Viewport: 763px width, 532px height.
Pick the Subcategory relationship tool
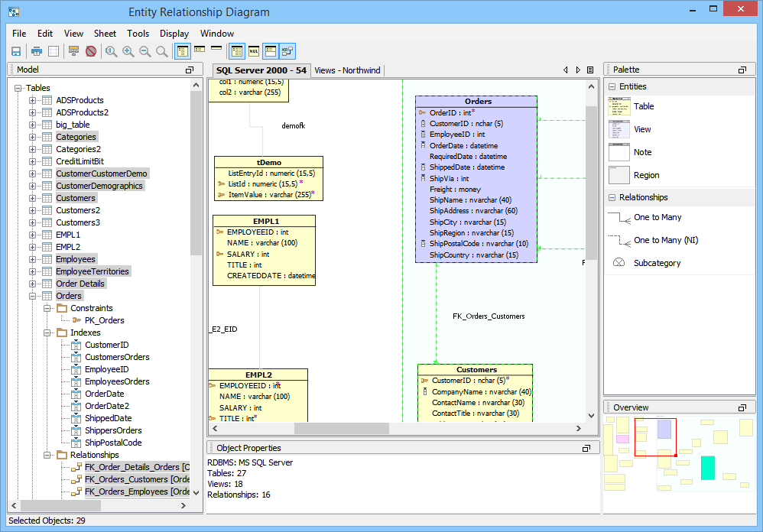tap(657, 263)
